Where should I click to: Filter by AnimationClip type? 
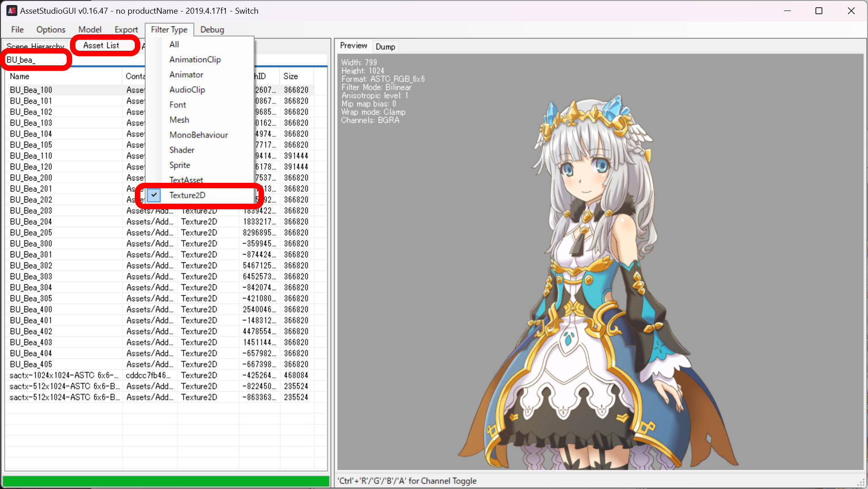(x=199, y=59)
